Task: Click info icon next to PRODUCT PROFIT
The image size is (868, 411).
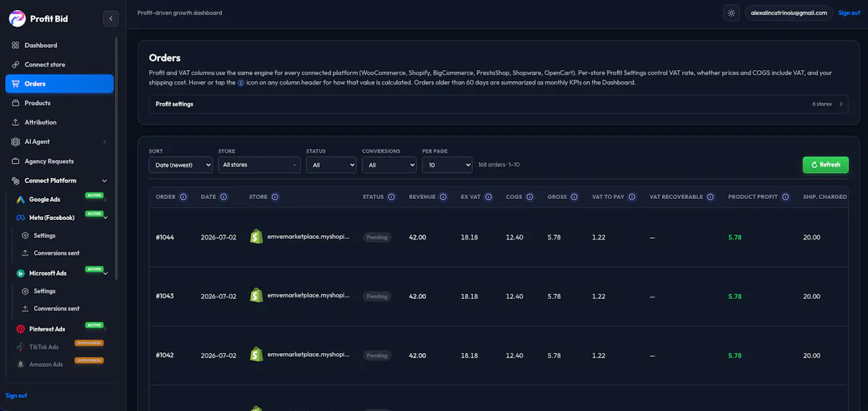Action: point(784,197)
